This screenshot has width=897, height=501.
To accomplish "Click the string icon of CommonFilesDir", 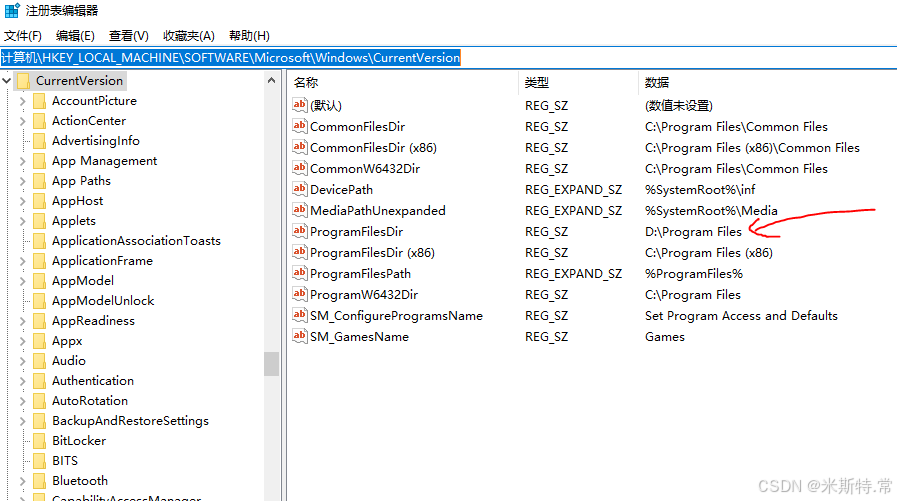I will tap(299, 126).
